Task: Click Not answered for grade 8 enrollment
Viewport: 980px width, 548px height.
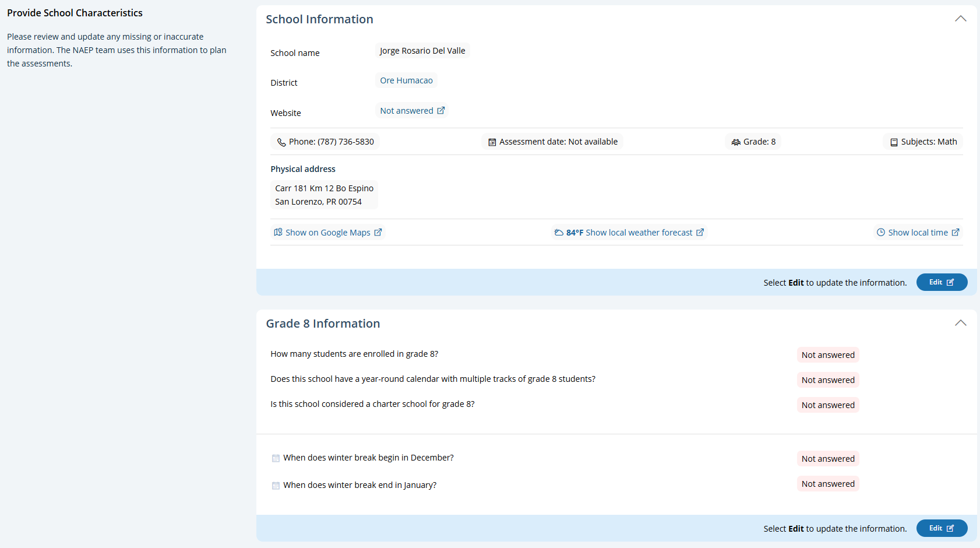Action: point(827,355)
